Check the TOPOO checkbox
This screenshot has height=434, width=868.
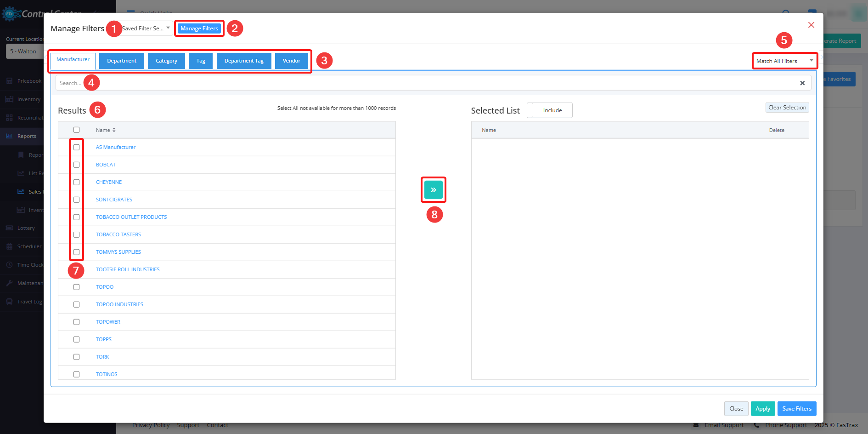[77, 287]
